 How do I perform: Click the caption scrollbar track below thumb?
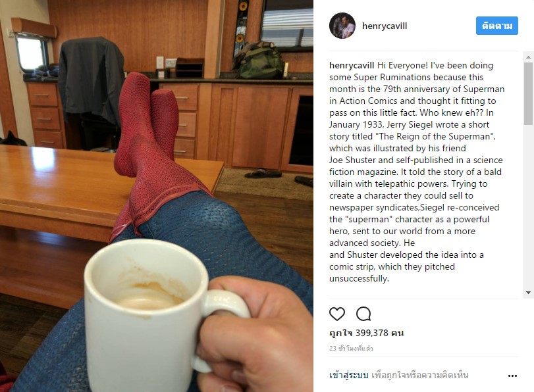point(529,207)
